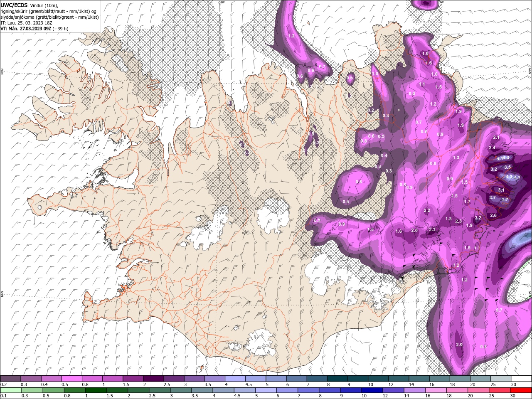Select the dark teal 8–9 snow swatch
This screenshot has height=399, width=532.
click(337, 379)
